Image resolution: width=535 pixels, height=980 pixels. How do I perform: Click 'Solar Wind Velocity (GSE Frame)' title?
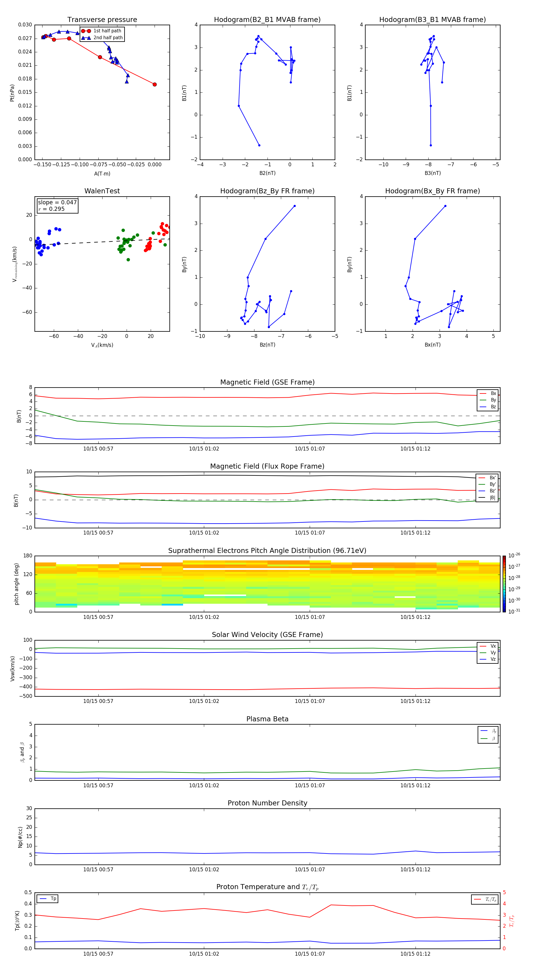(x=267, y=635)
